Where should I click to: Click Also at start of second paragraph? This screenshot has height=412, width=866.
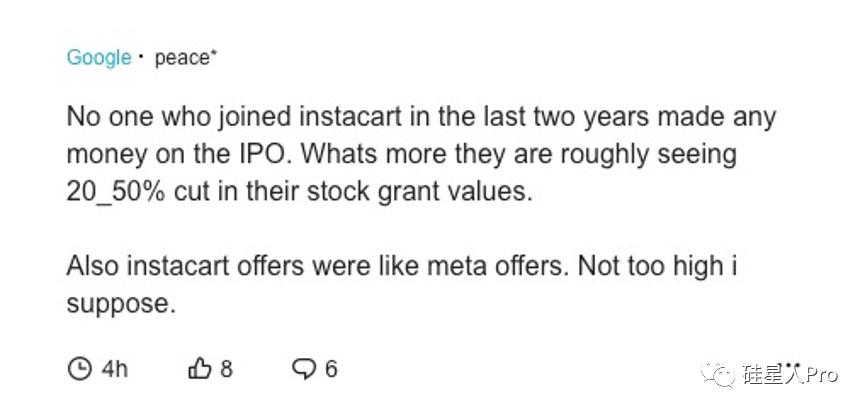tap(92, 267)
